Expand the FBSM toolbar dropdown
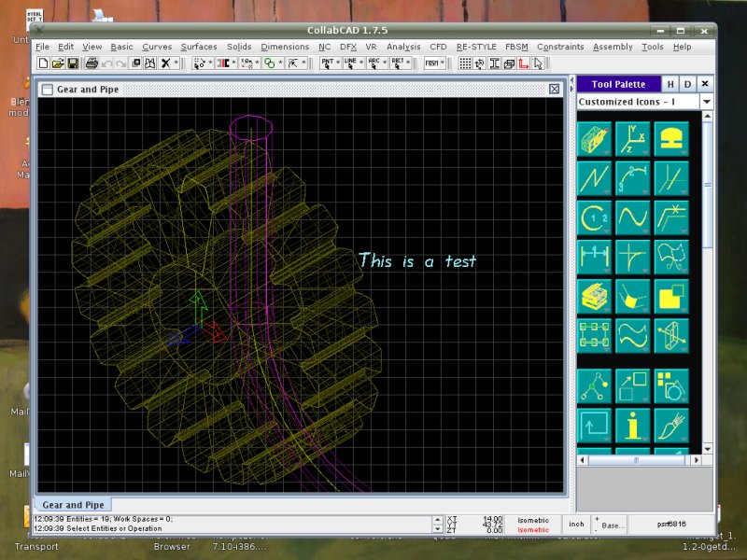Viewport: 747px width, 560px height. [x=434, y=63]
